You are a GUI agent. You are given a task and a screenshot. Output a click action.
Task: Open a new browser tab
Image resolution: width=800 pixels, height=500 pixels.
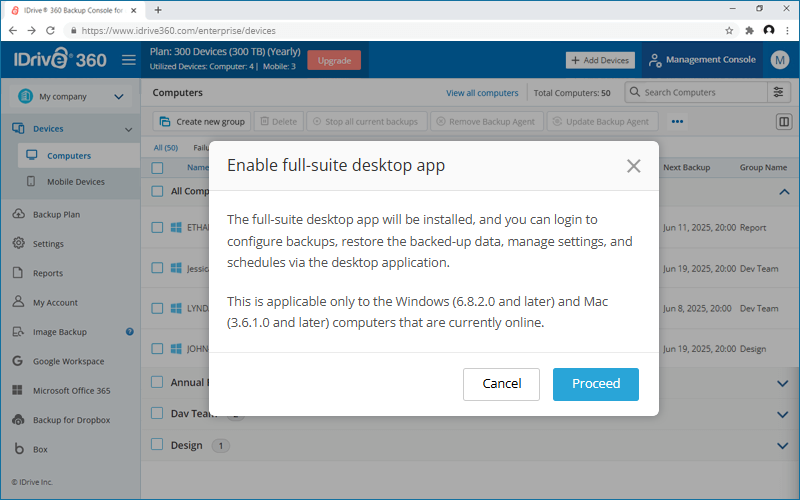[158, 10]
